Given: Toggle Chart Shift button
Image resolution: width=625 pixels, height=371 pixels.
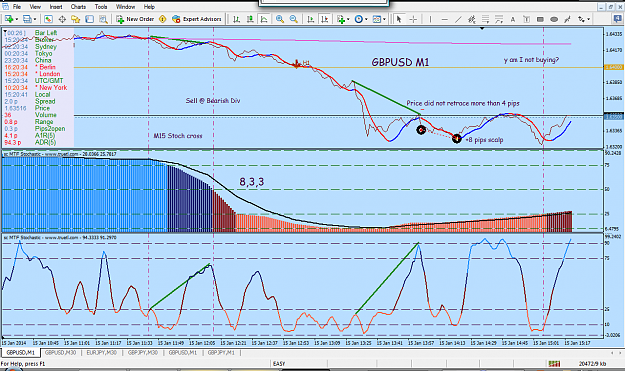Looking at the screenshot, I should tap(325, 19).
